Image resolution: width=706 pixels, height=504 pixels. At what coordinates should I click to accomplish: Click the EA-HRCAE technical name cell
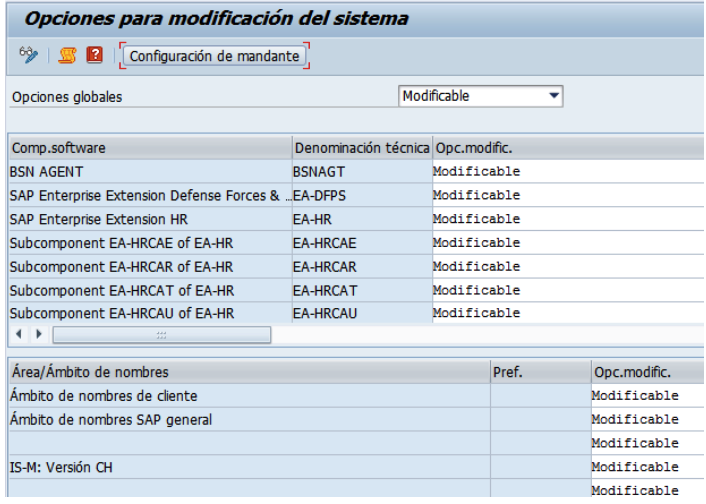(x=362, y=243)
